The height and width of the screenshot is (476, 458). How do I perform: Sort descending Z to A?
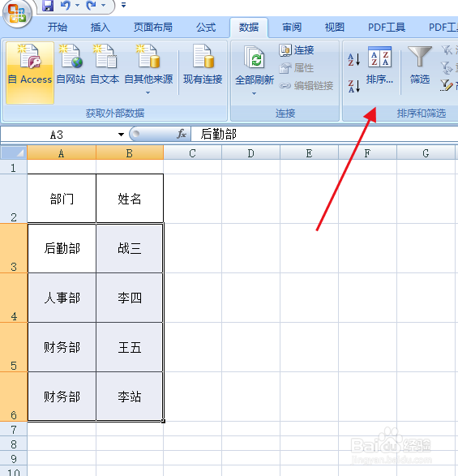click(354, 86)
